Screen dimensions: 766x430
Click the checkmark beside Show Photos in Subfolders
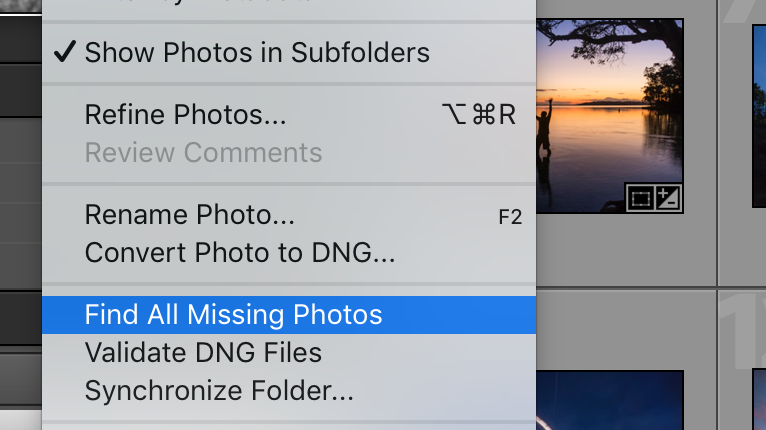[x=65, y=52]
